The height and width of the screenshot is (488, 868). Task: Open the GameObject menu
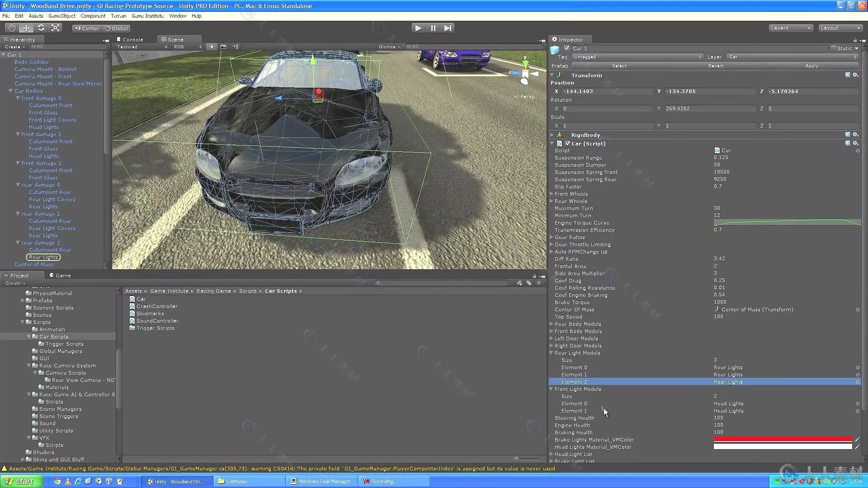coord(62,16)
